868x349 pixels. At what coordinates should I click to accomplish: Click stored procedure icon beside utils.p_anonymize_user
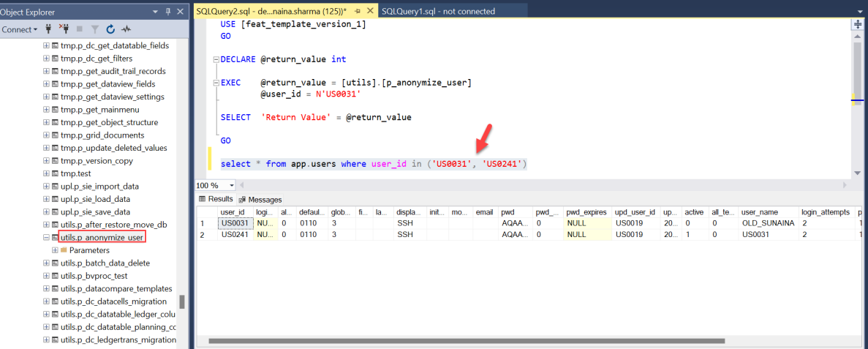(56, 238)
